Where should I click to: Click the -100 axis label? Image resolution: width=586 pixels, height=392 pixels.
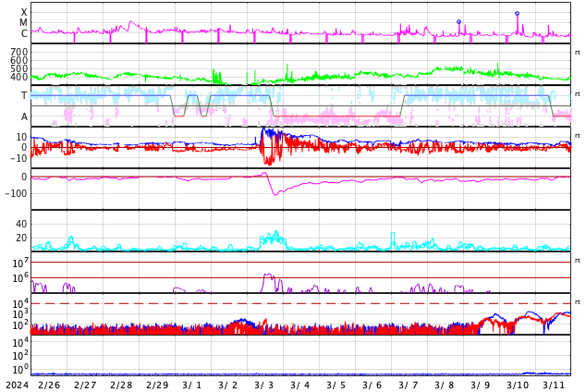(x=17, y=193)
